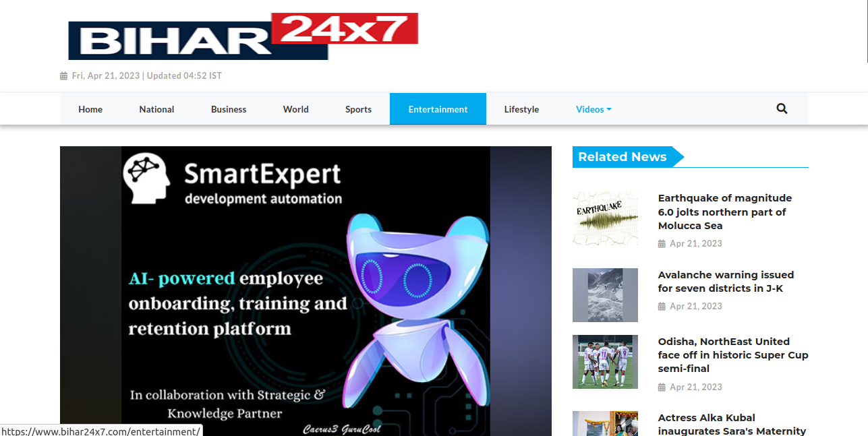Click calendar icon under avalanche headline
This screenshot has width=868, height=436.
tap(662, 307)
